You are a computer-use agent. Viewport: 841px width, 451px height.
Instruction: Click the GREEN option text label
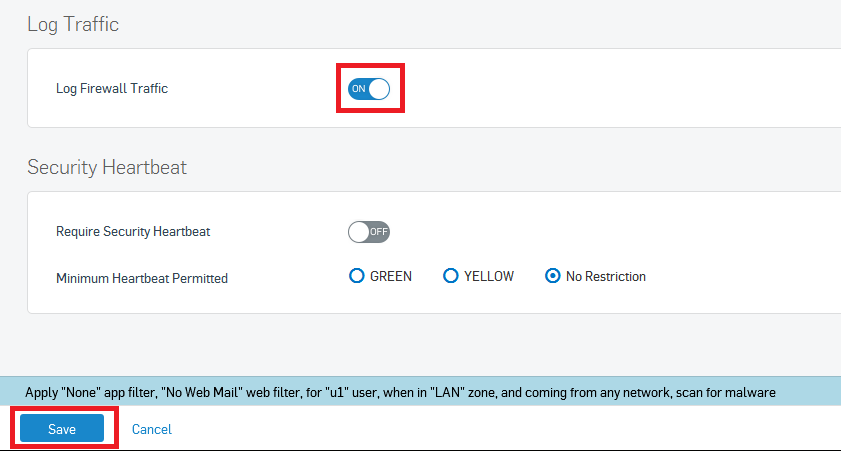click(391, 276)
